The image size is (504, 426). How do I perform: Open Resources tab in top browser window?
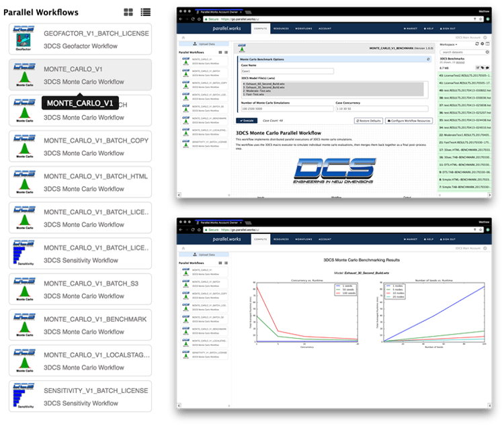(x=281, y=29)
